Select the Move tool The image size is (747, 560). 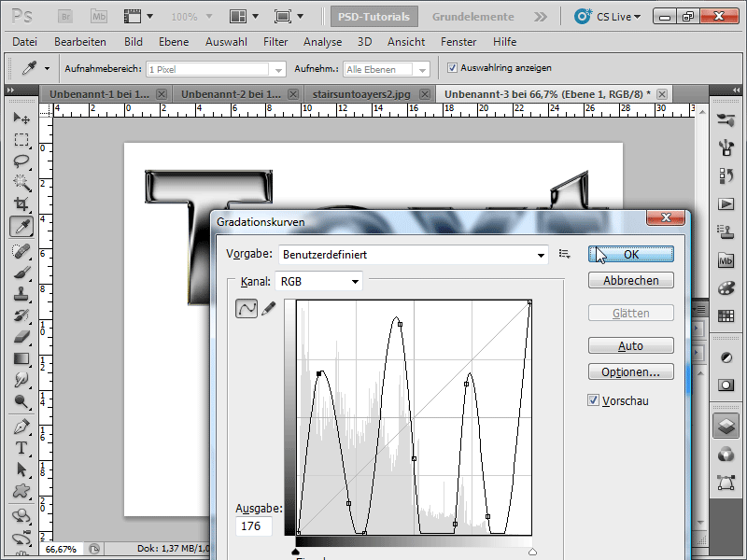[21, 118]
